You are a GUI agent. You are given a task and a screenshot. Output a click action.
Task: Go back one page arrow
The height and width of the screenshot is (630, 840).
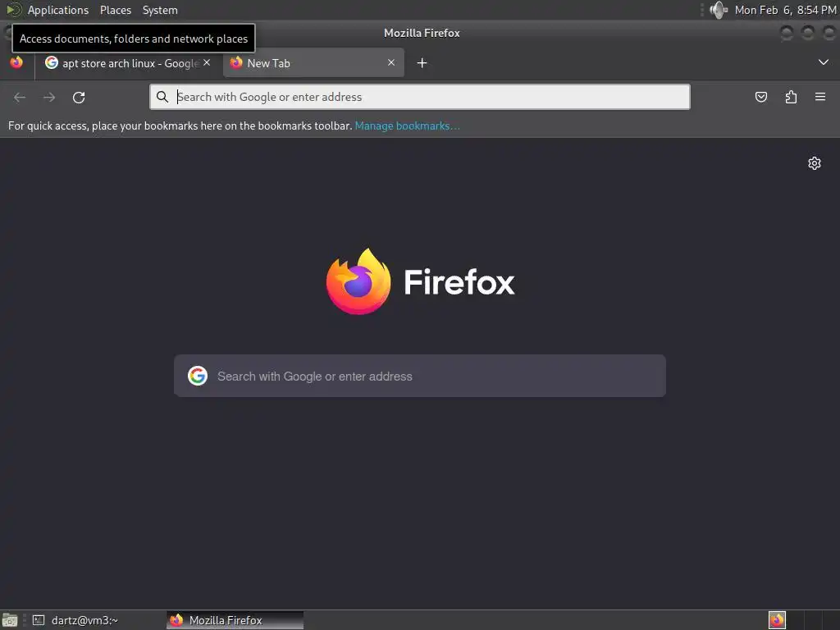(x=20, y=97)
